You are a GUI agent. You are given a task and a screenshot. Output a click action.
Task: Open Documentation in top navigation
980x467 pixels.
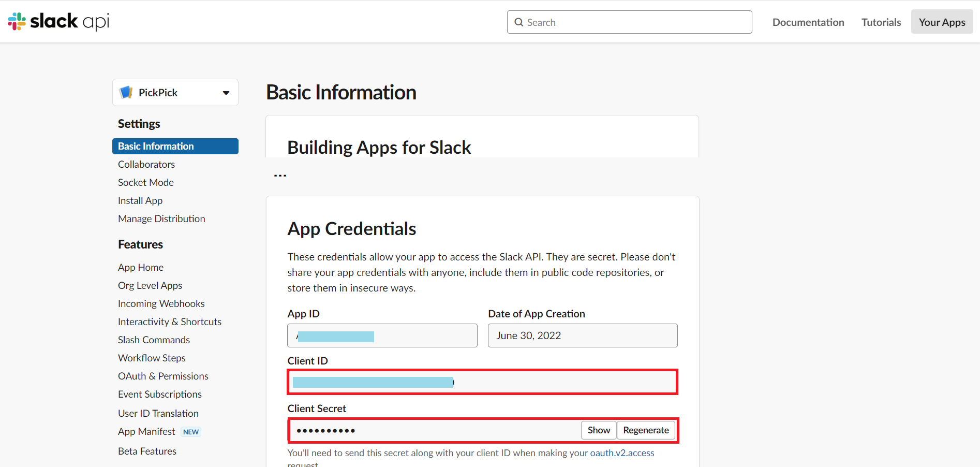808,22
